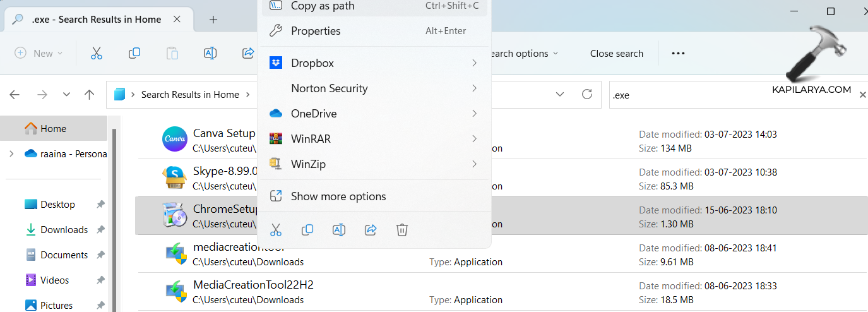Expand the raaina - Personal OneDrive tree node
This screenshot has height=312, width=868.
[11, 153]
